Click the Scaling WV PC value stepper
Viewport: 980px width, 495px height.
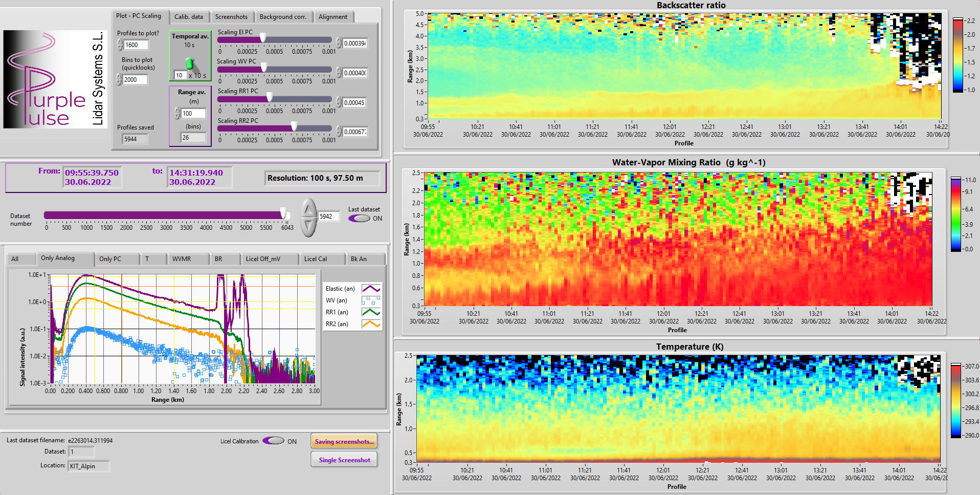[339, 73]
